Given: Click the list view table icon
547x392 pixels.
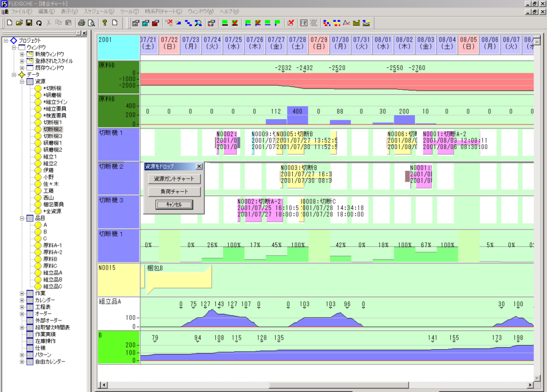Looking at the screenshot, I should click(x=304, y=23).
